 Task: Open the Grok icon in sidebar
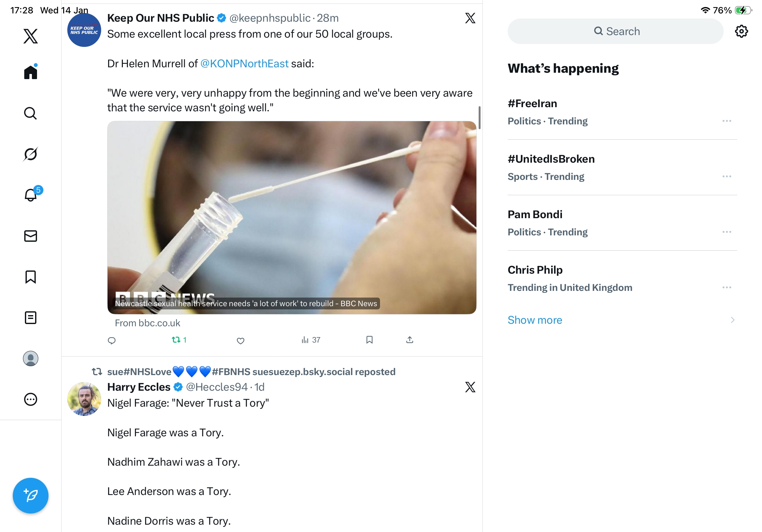click(31, 154)
